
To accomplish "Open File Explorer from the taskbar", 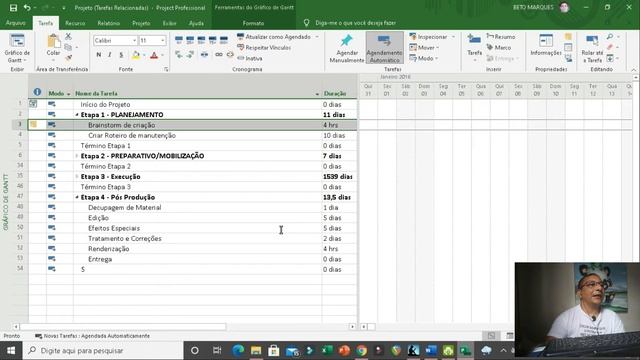I will point(256,350).
